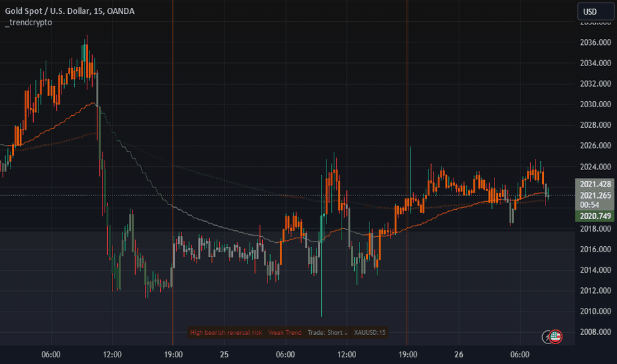Select the 2021.428 price tag
617x364 pixels.
[x=595, y=184]
